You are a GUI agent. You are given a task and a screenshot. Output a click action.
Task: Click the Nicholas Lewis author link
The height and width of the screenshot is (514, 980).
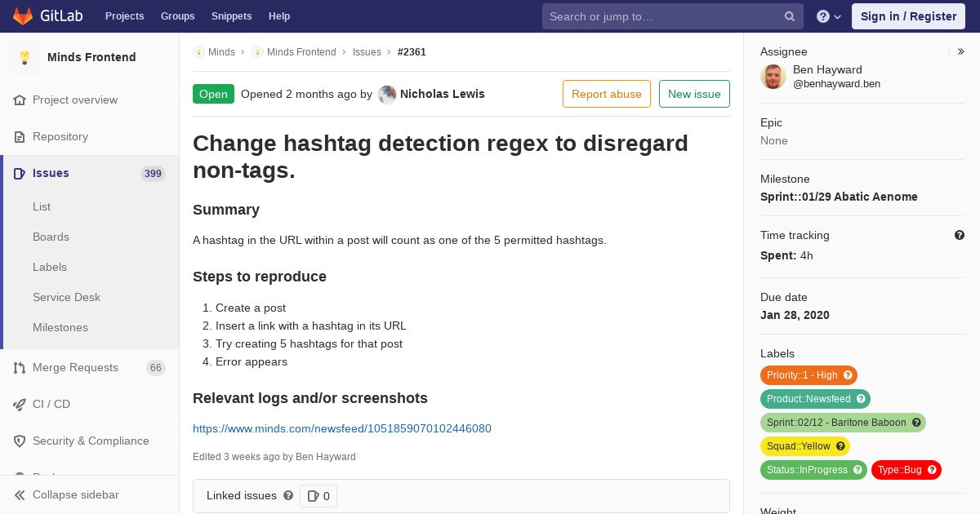tap(443, 94)
